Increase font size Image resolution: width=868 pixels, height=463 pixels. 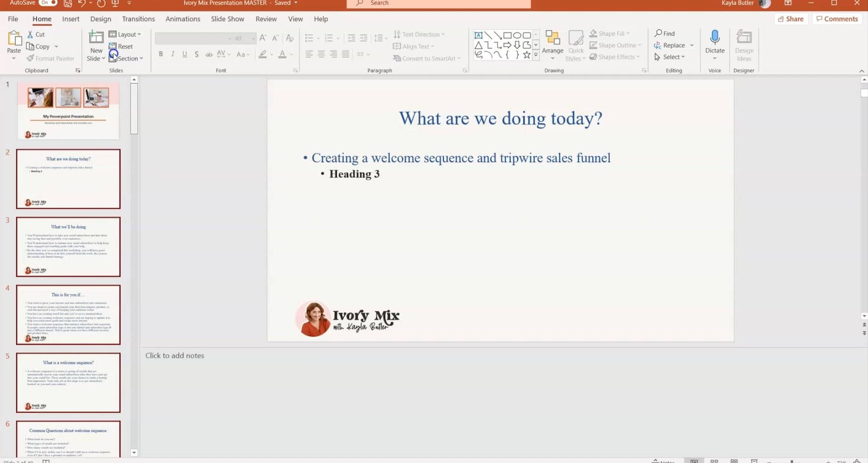pos(263,38)
